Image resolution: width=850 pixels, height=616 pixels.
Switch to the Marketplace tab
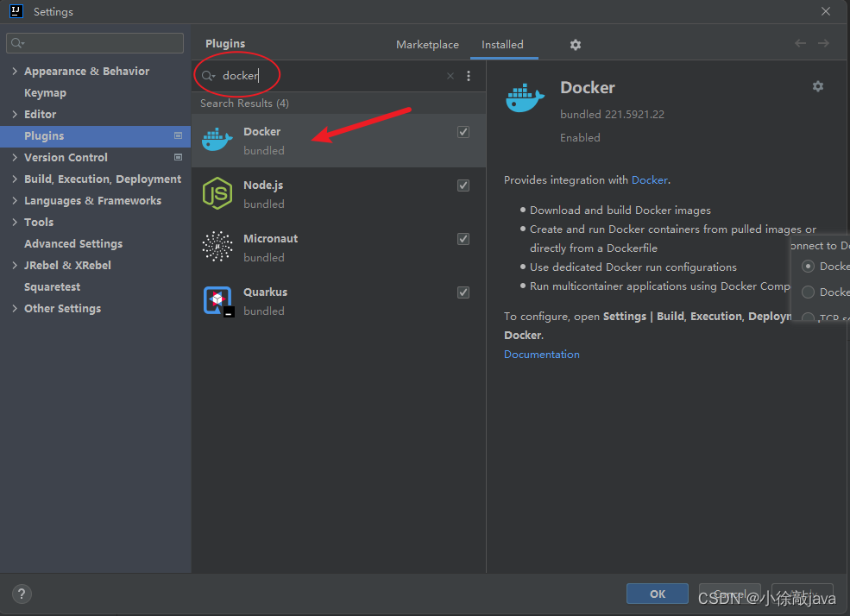pyautogui.click(x=427, y=45)
